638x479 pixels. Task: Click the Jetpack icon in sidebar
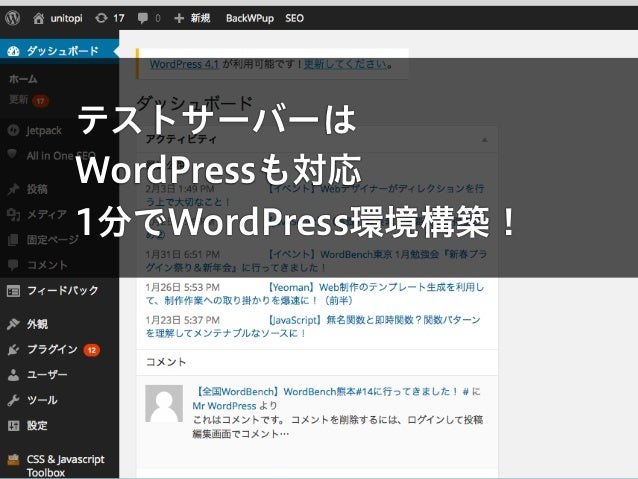tap(13, 130)
